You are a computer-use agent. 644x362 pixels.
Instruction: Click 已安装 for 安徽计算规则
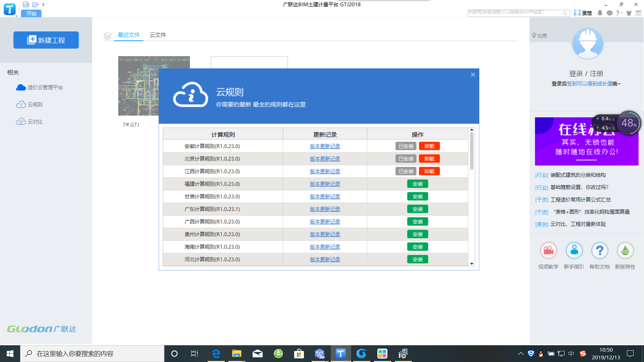(406, 146)
